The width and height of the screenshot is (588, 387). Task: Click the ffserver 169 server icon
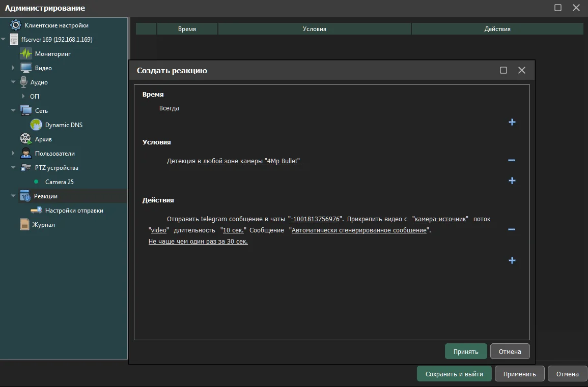pyautogui.click(x=14, y=39)
